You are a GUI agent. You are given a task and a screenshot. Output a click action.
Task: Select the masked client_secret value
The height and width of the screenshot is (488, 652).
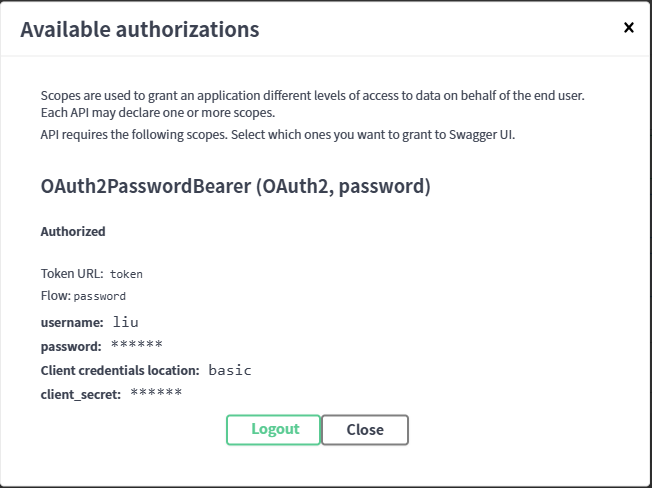tap(156, 393)
